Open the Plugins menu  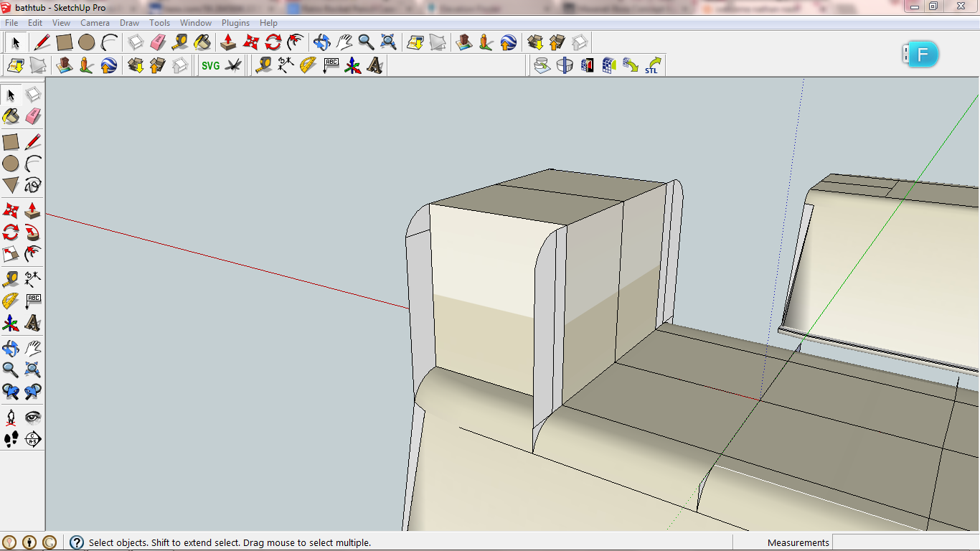click(x=235, y=23)
